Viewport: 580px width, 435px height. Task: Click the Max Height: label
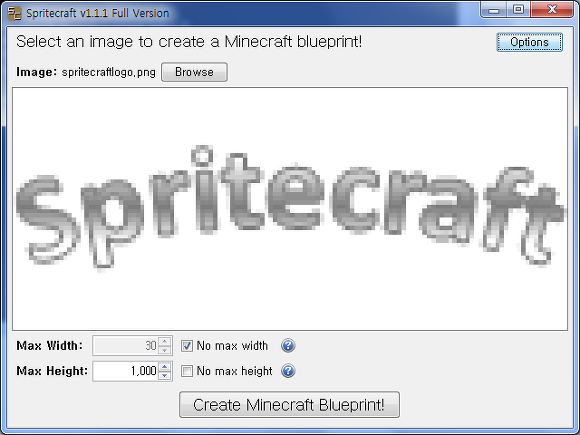coord(52,371)
